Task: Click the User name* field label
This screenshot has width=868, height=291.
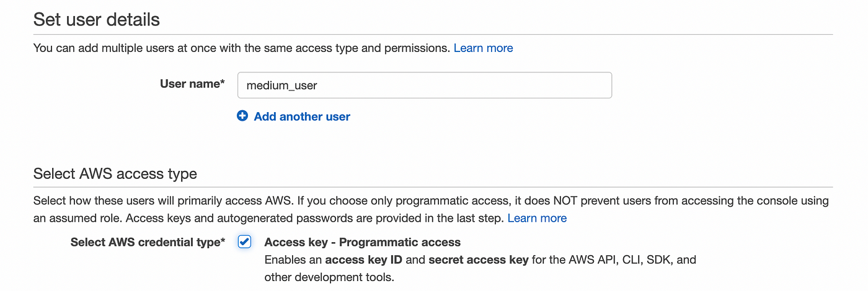Action: (192, 84)
